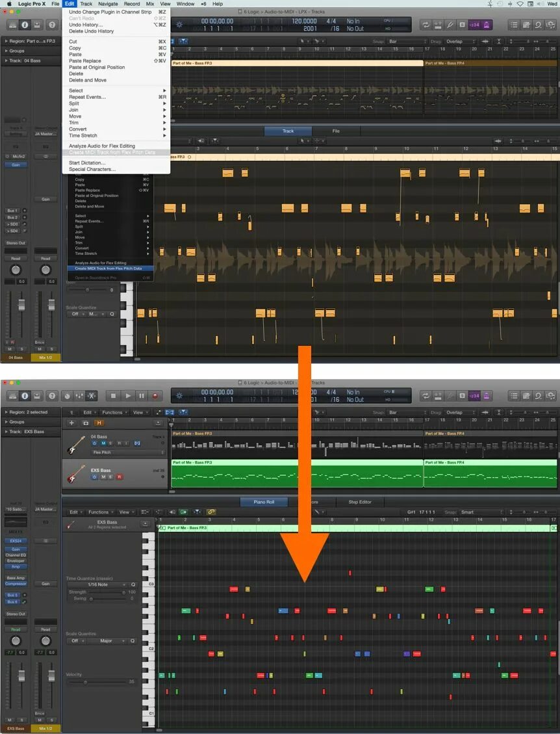Toggle the purple Count-in button in the lower window
The image size is (560, 734).
click(474, 396)
